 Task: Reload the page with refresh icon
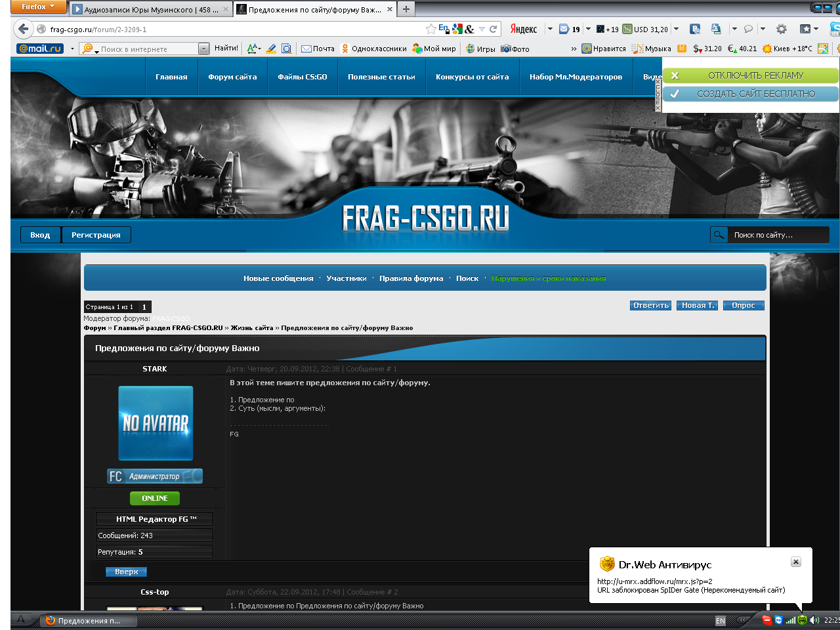(493, 29)
